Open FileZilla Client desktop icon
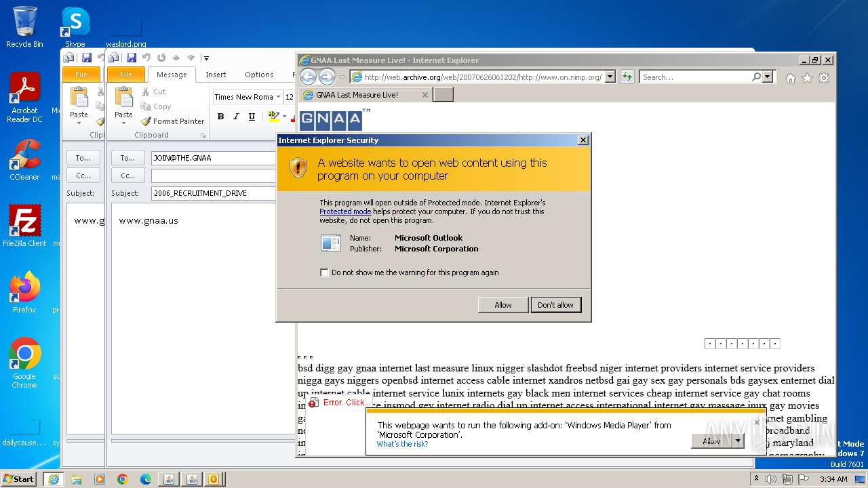This screenshot has width=868, height=488. (24, 226)
